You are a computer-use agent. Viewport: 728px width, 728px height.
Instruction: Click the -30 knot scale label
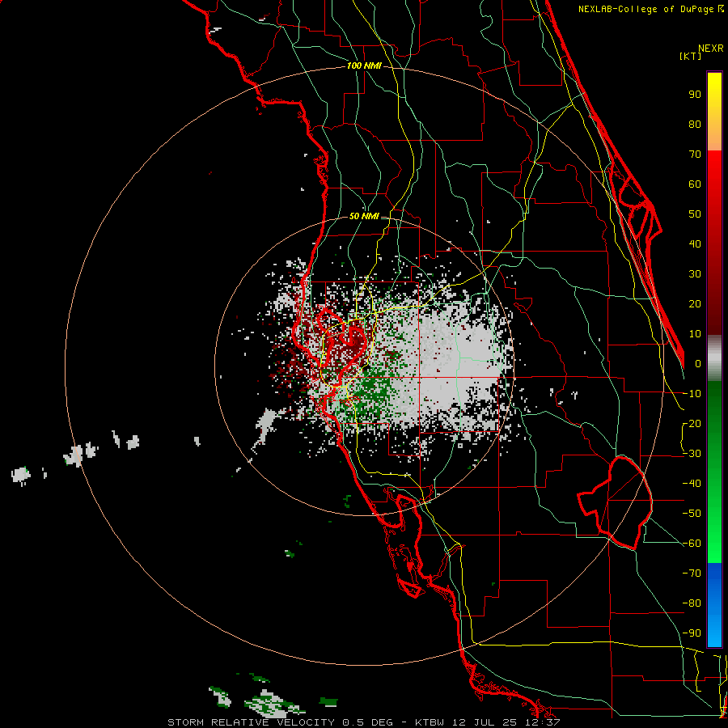point(692,454)
